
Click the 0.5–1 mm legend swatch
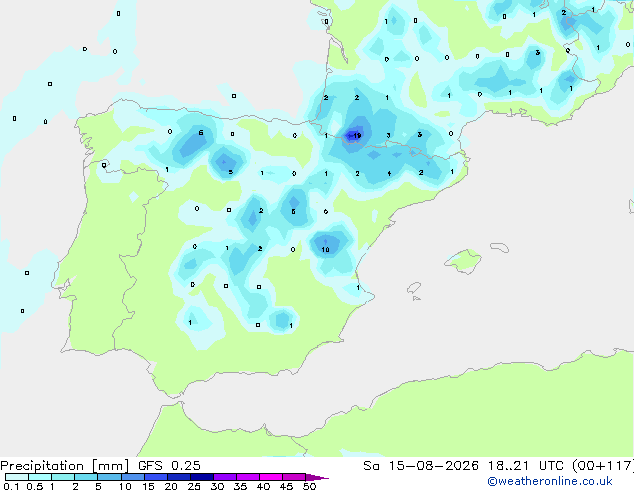pos(40,477)
